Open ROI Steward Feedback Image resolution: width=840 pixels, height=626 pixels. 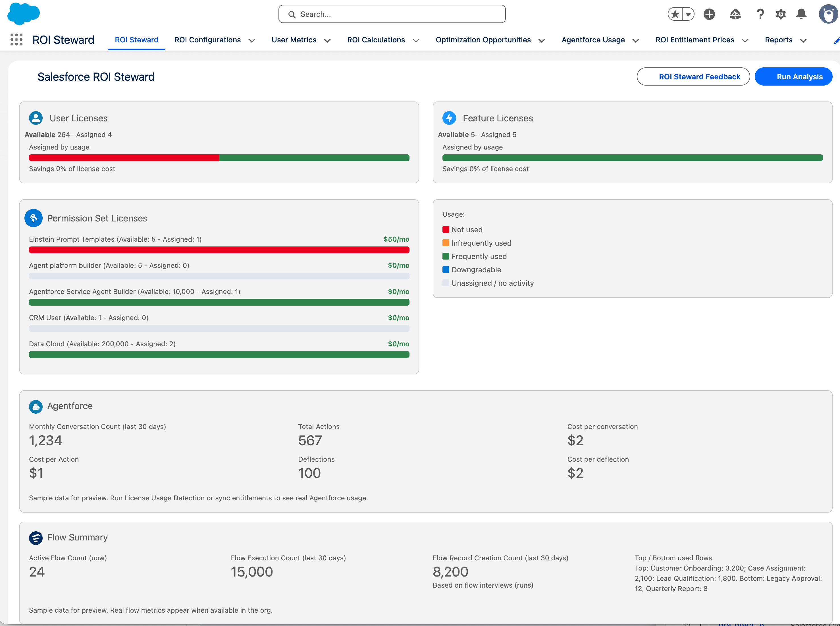pyautogui.click(x=693, y=76)
